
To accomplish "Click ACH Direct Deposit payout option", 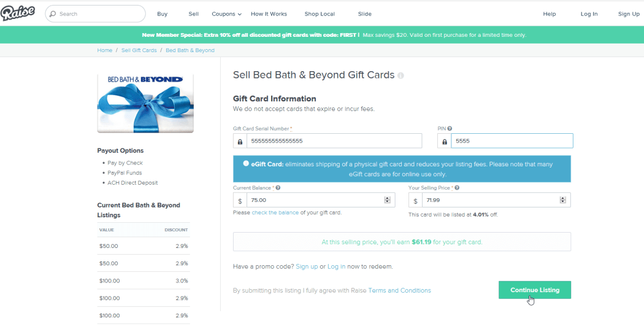I will (132, 182).
